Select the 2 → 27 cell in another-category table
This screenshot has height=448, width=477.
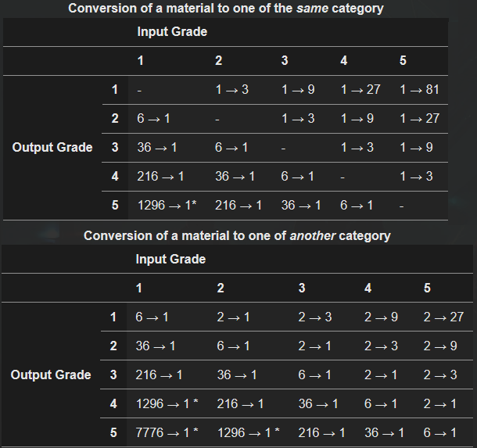443,317
